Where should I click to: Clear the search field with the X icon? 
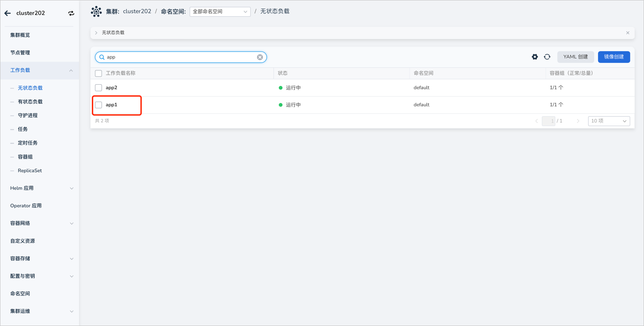260,57
